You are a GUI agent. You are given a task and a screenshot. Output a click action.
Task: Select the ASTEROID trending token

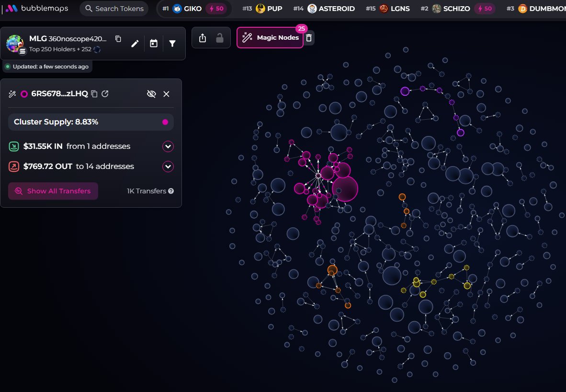(x=330, y=9)
